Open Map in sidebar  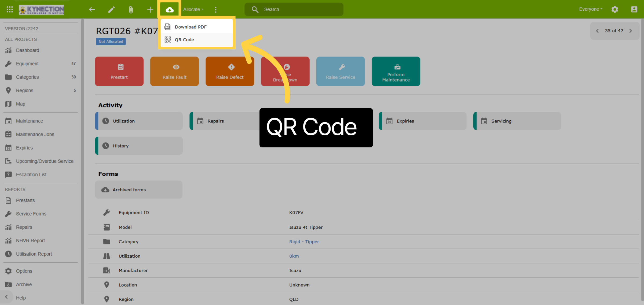(x=40, y=104)
